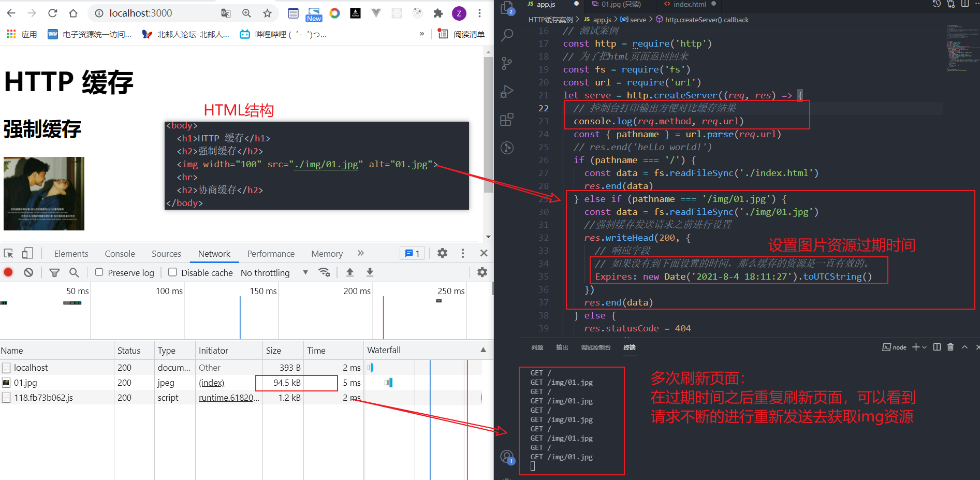Open network panel settings gear
980x480 pixels.
click(482, 272)
